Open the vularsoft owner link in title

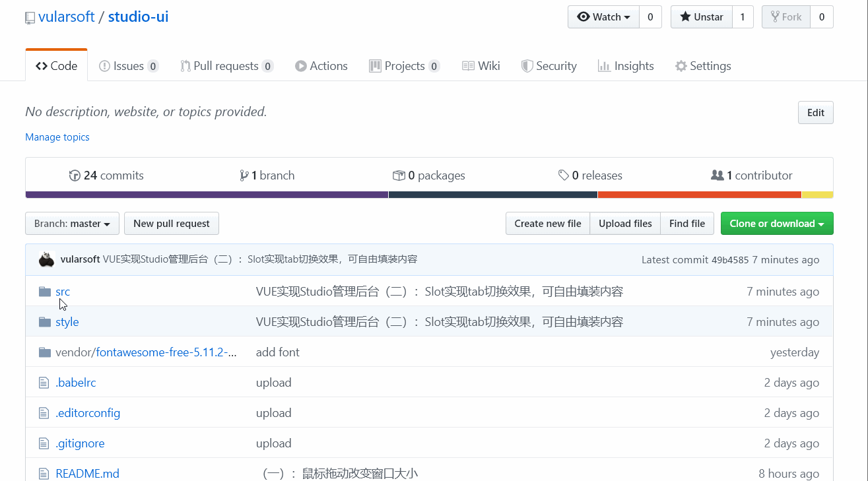(x=67, y=17)
